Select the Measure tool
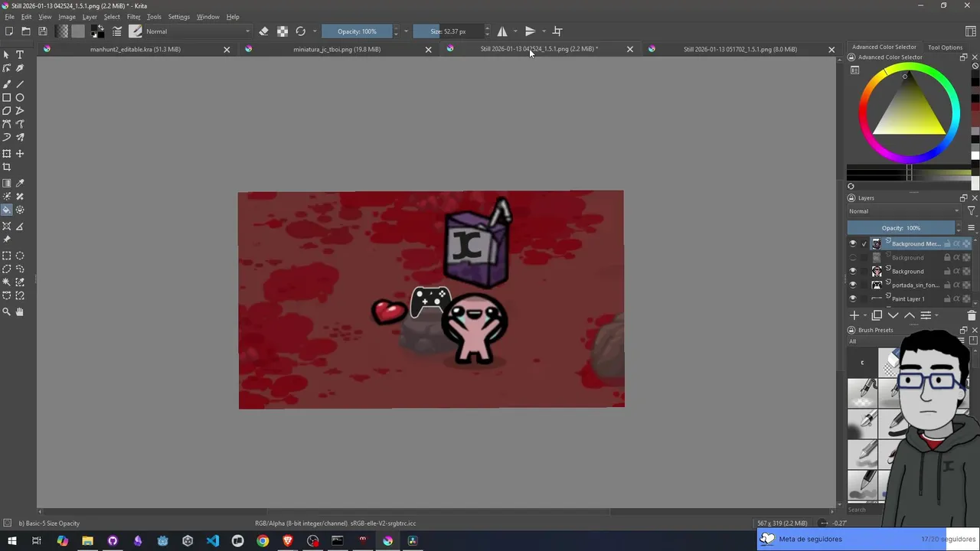980x551 pixels. tap(20, 227)
